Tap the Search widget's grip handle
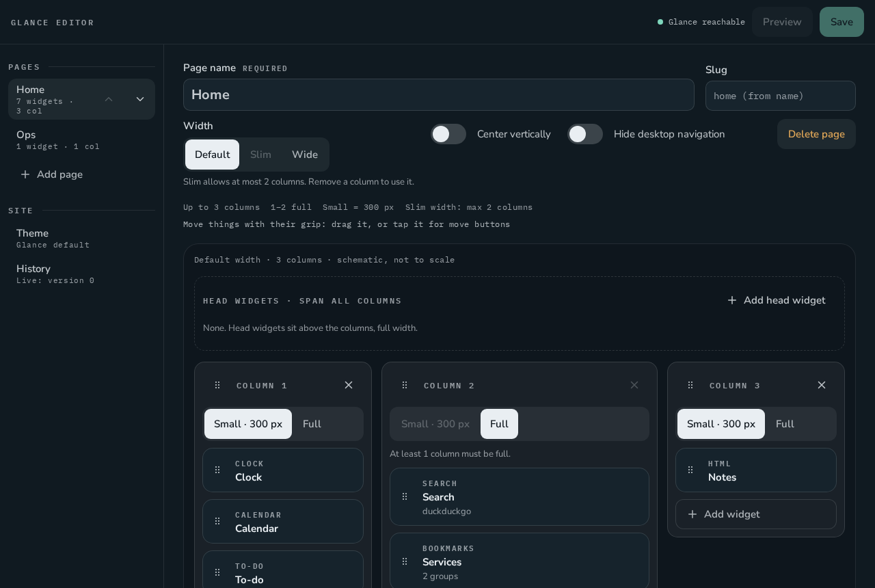The image size is (875, 588). (x=405, y=496)
